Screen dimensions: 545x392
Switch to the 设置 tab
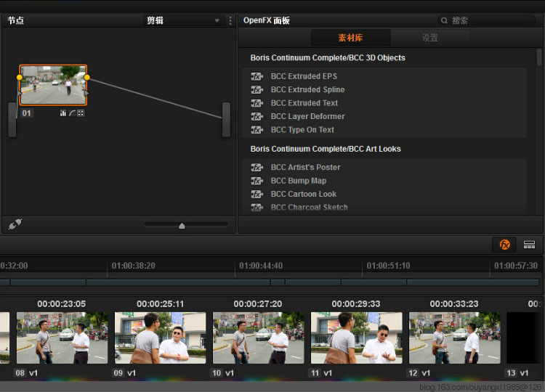[430, 38]
